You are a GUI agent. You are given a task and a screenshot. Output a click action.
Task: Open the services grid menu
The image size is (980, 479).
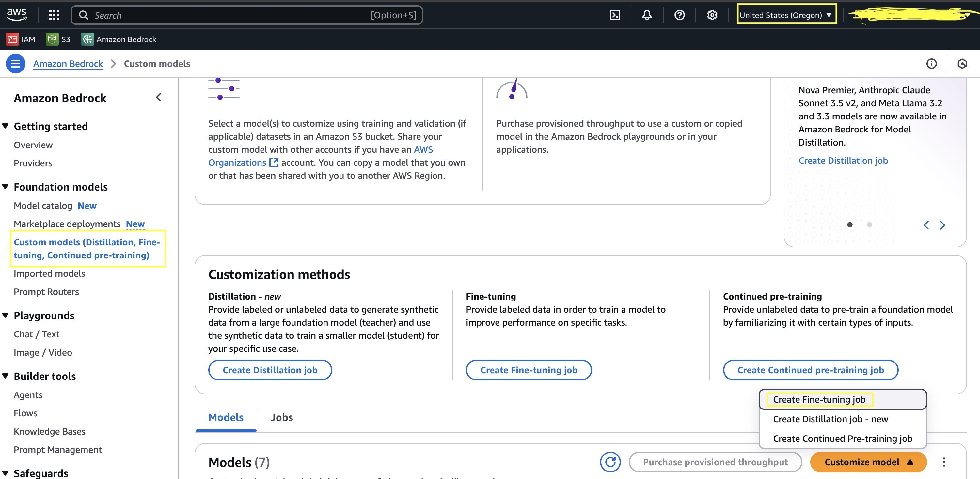[x=54, y=15]
